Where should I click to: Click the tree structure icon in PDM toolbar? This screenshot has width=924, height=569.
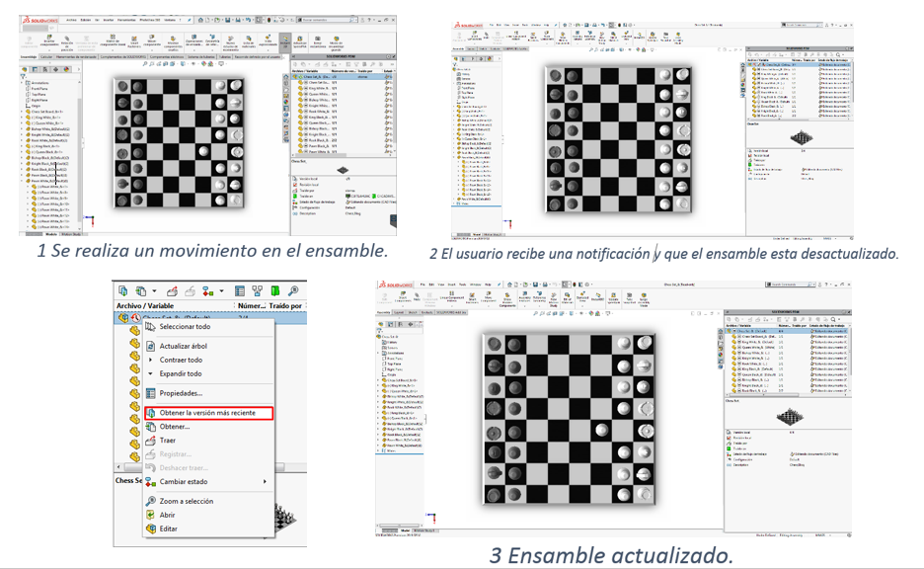pyautogui.click(x=258, y=290)
